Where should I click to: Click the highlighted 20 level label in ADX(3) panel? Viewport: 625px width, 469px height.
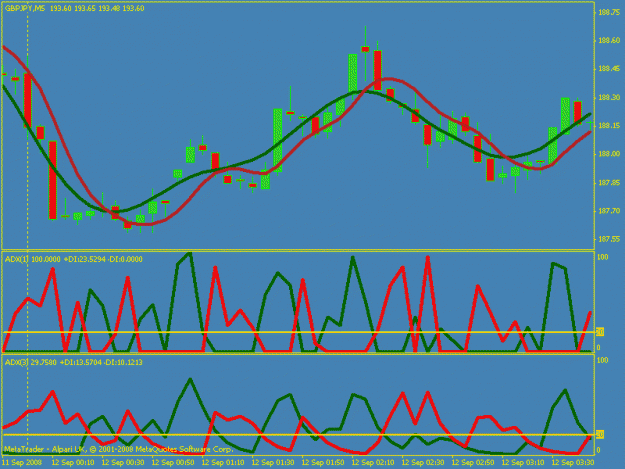pyautogui.click(x=600, y=434)
